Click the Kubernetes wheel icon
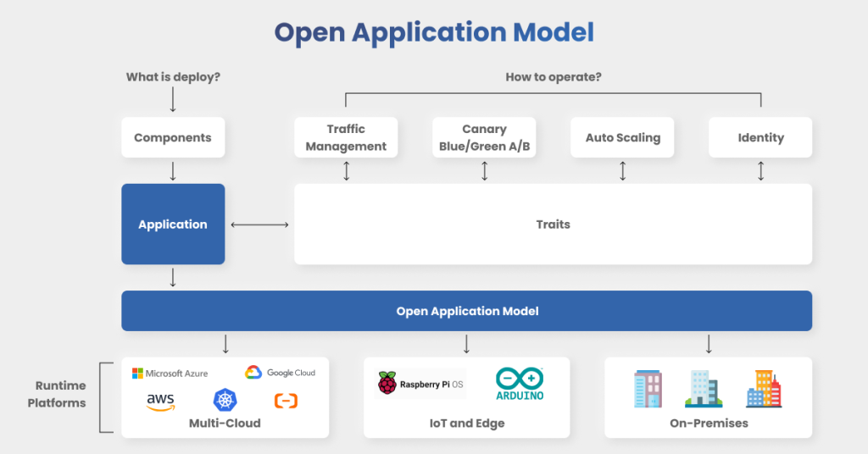The height and width of the screenshot is (454, 868). 224,401
